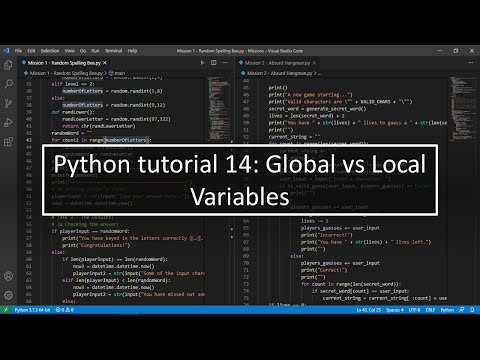Open the Extensions view

(x=8, y=142)
